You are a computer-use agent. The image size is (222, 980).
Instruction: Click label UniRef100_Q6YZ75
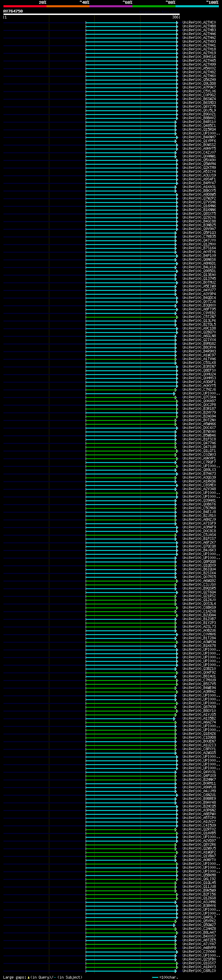pos(199,106)
